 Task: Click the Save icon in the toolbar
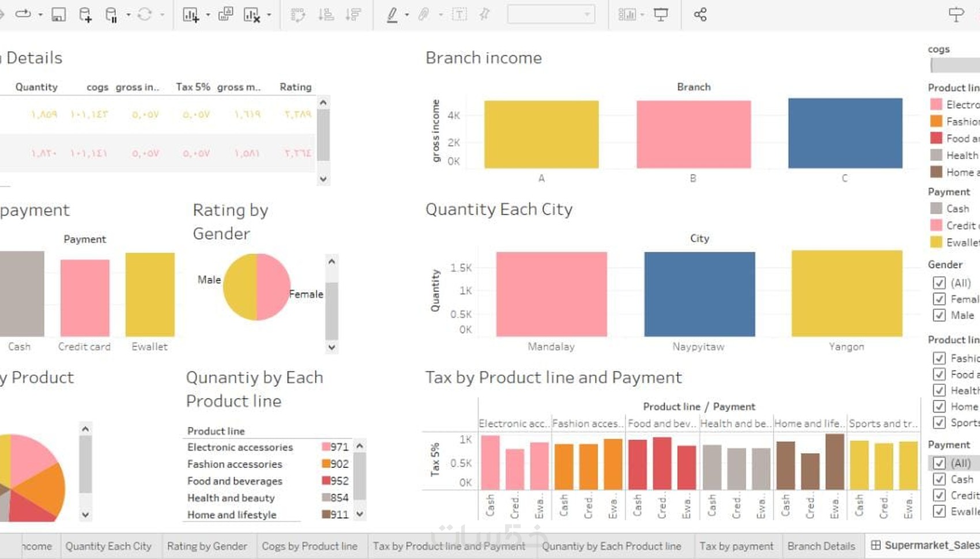58,14
